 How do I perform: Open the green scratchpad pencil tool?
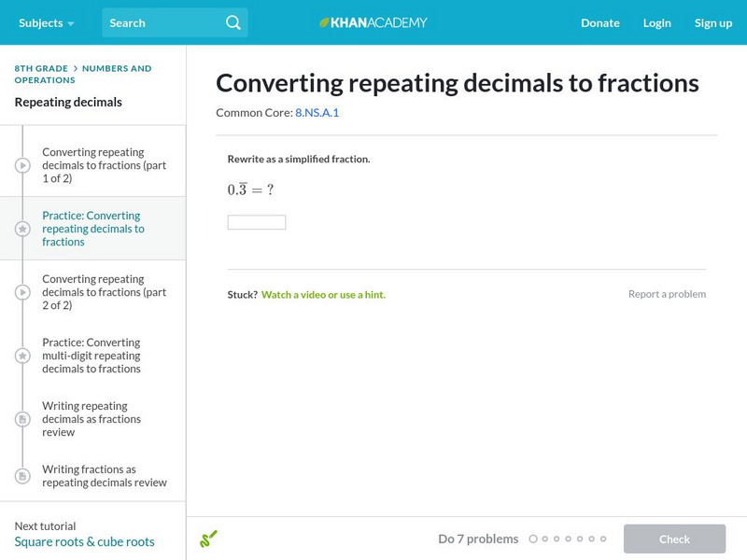click(x=208, y=539)
